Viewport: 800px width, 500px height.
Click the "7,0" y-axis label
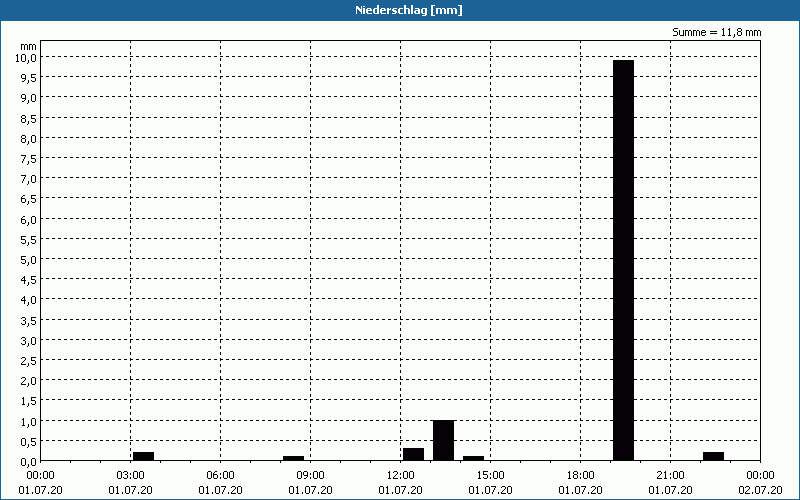click(x=28, y=179)
